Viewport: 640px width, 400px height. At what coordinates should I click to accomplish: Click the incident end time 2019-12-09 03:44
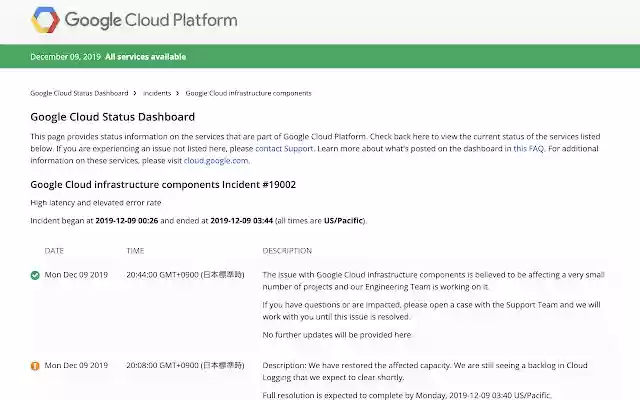(242, 220)
